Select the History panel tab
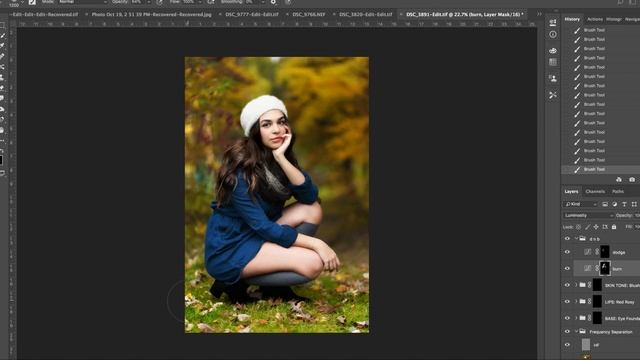The height and width of the screenshot is (360, 640). (572, 19)
